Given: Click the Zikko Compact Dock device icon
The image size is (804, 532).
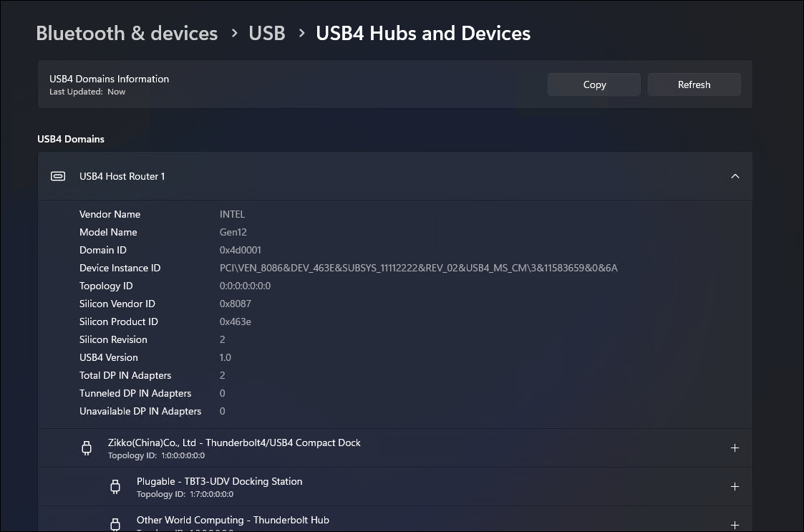Looking at the screenshot, I should point(87,448).
